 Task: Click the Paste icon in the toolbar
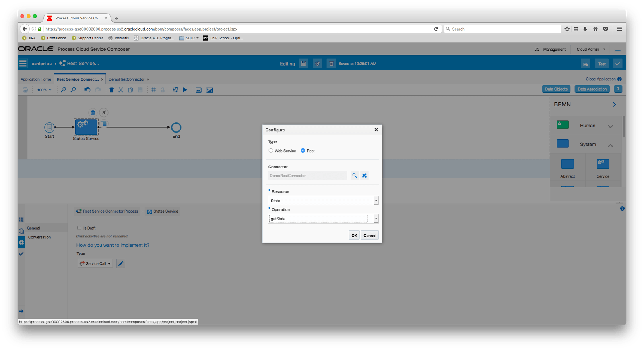point(140,90)
